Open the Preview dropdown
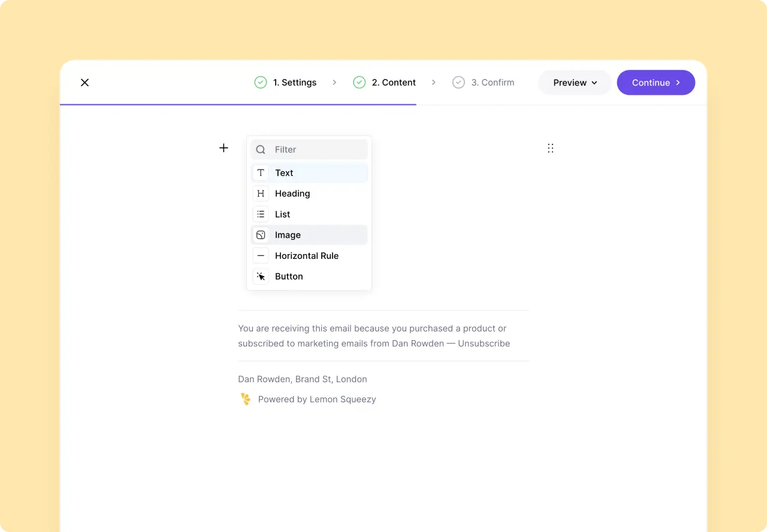This screenshot has height=532, width=767. [x=573, y=82]
